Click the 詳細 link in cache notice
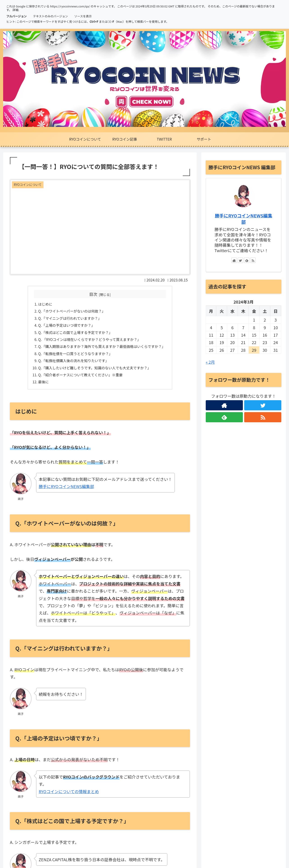Viewport: 289px width, 868px height. point(16,10)
